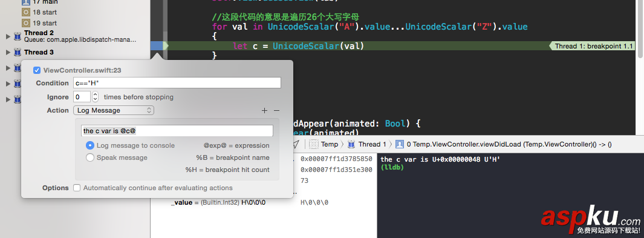The height and width of the screenshot is (238, 644).
Task: Click the "Thread 1: breakpoint 1.1" annotation
Action: pos(593,46)
